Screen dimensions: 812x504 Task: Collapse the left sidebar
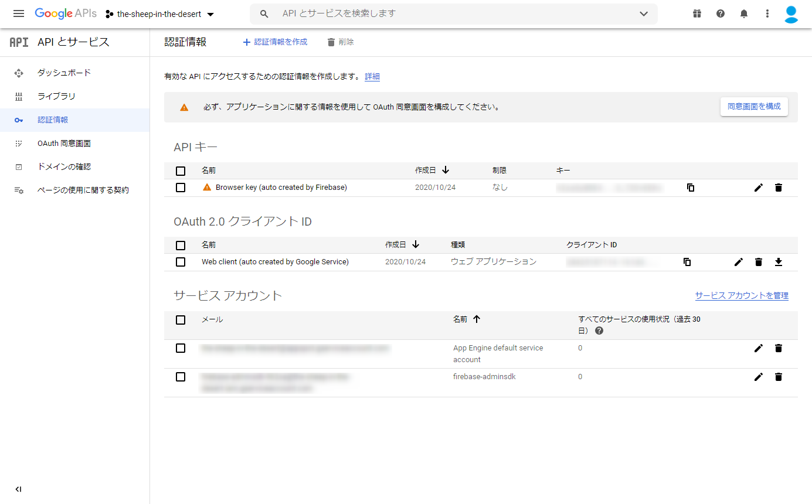pyautogui.click(x=18, y=488)
